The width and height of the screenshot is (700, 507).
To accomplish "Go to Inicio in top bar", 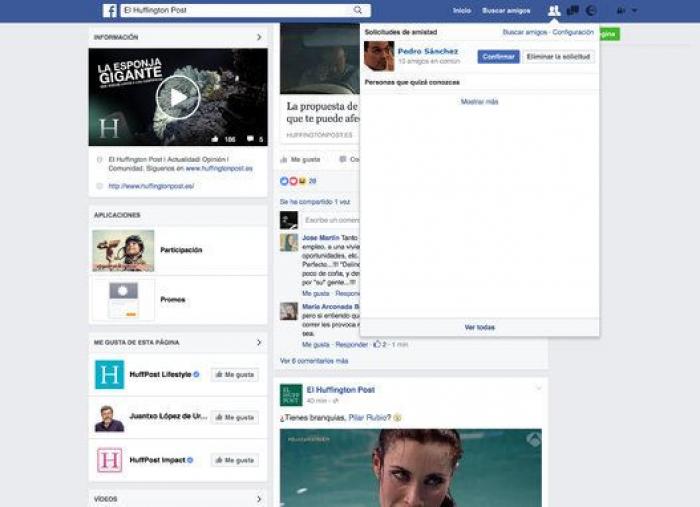I will tap(462, 11).
